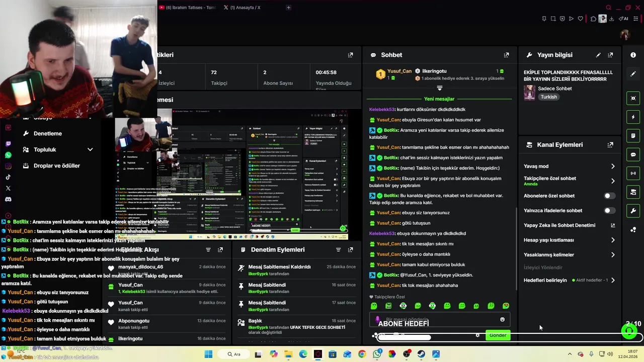Screen dimensions: 644x362
Task: Filter the Denetim Eylemleri list
Action: coord(338,249)
